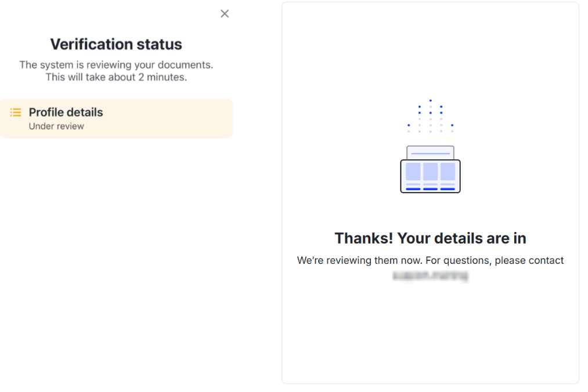588x392 pixels.
Task: Click "The system is reviewing your documents" text
Action: click(116, 64)
